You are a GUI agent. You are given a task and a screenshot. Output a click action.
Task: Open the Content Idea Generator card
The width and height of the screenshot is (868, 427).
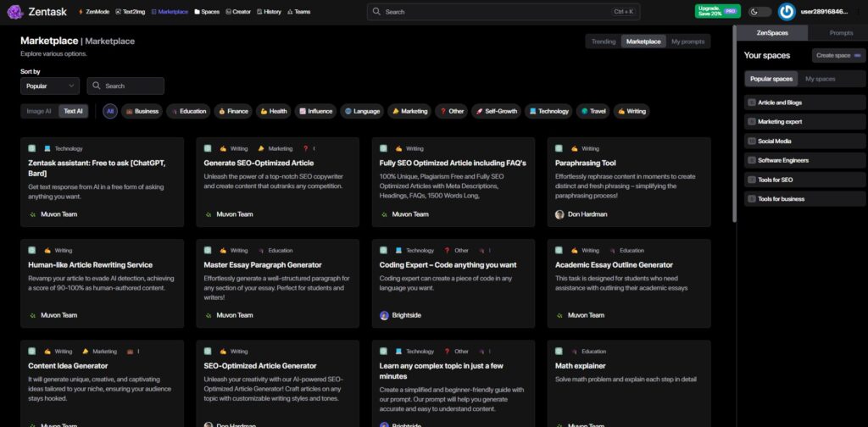point(102,383)
